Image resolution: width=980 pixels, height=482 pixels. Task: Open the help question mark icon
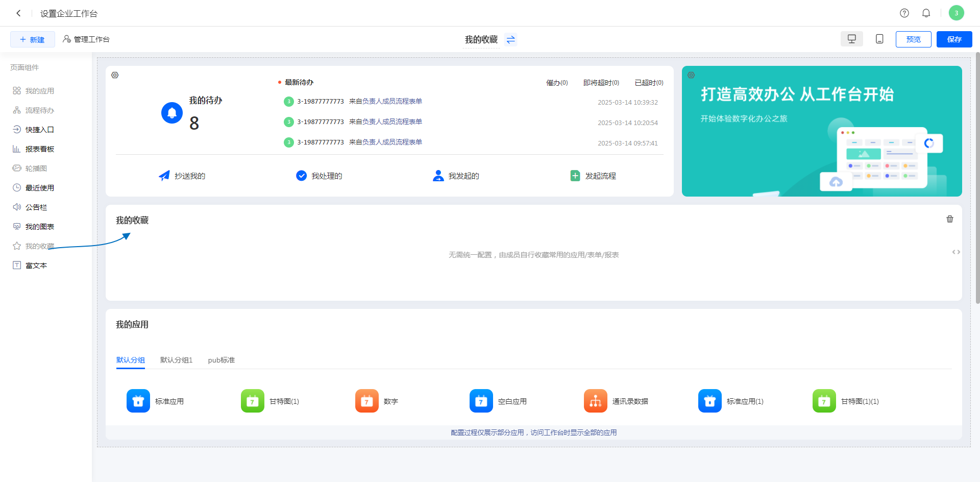tap(904, 13)
